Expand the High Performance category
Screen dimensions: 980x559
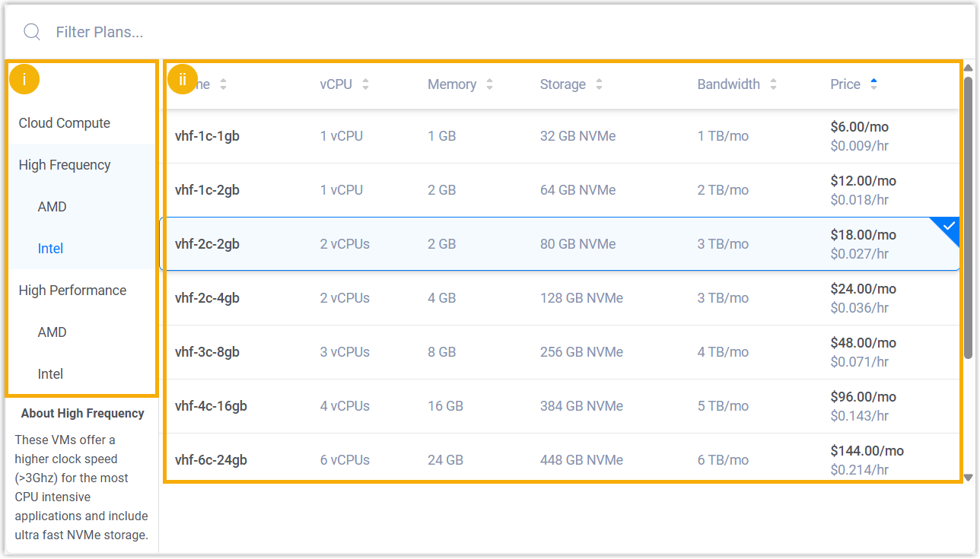coord(72,291)
